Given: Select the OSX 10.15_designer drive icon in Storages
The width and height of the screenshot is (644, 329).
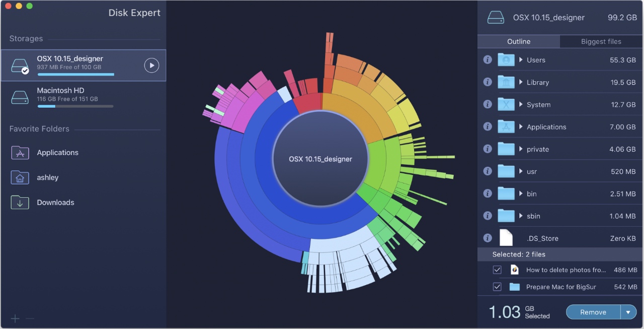Looking at the screenshot, I should pyautogui.click(x=20, y=65).
